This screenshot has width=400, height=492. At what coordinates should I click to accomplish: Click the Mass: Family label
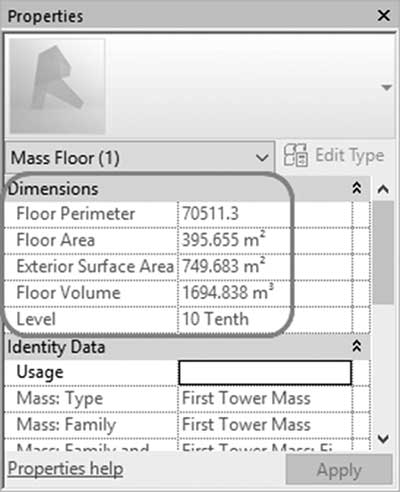coord(66,425)
